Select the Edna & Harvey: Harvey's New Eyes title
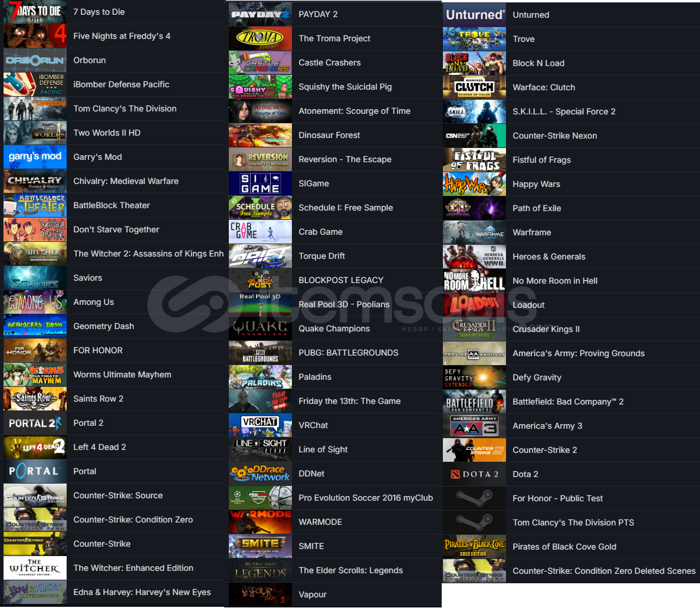This screenshot has width=700, height=608. pyautogui.click(x=142, y=593)
